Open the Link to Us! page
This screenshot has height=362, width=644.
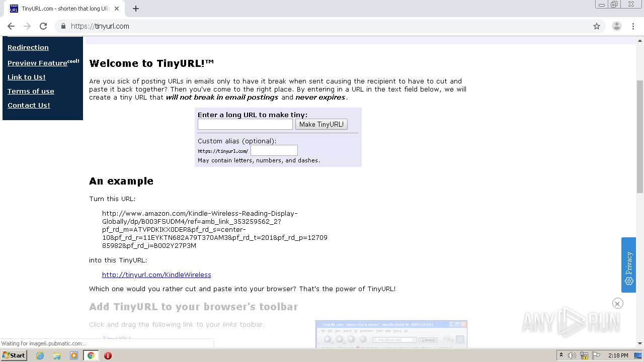point(27,77)
